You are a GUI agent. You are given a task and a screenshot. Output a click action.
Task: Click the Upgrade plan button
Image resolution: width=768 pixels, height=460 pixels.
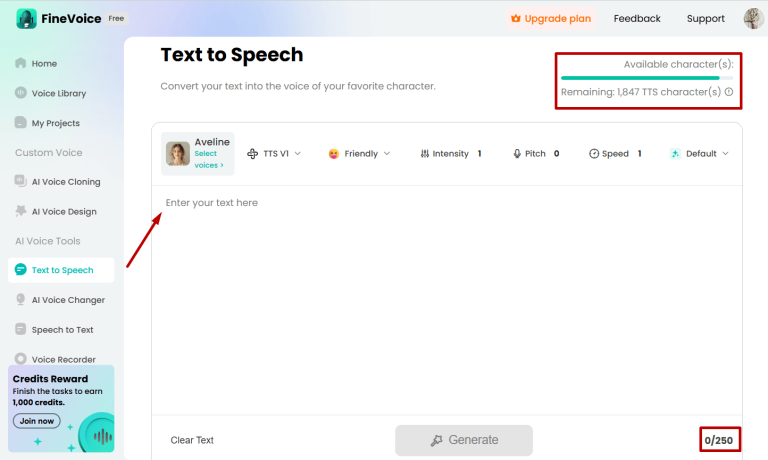[550, 18]
